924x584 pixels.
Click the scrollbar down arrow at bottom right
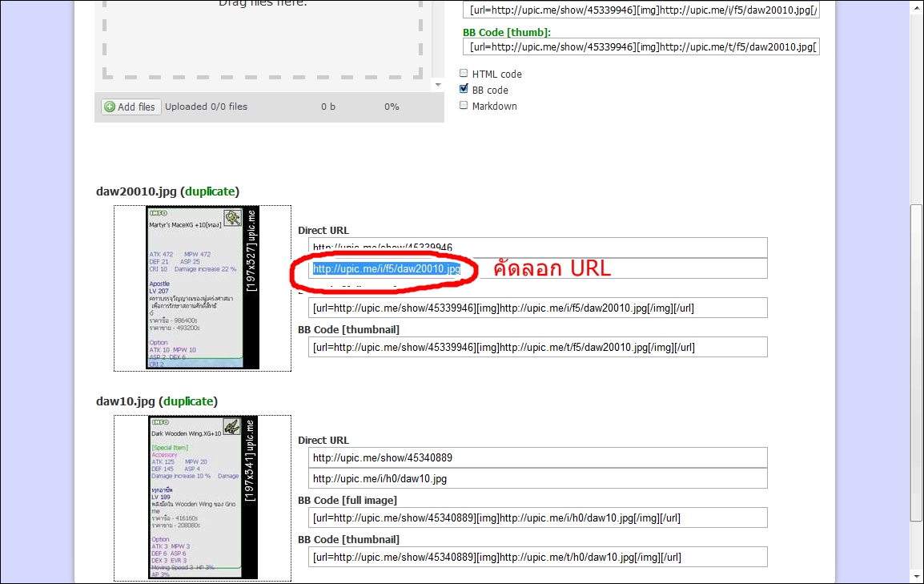click(x=916, y=576)
